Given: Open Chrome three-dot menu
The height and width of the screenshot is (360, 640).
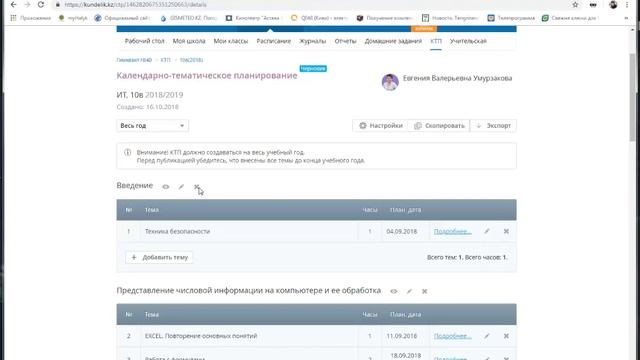Looking at the screenshot, I should click(x=627, y=5).
